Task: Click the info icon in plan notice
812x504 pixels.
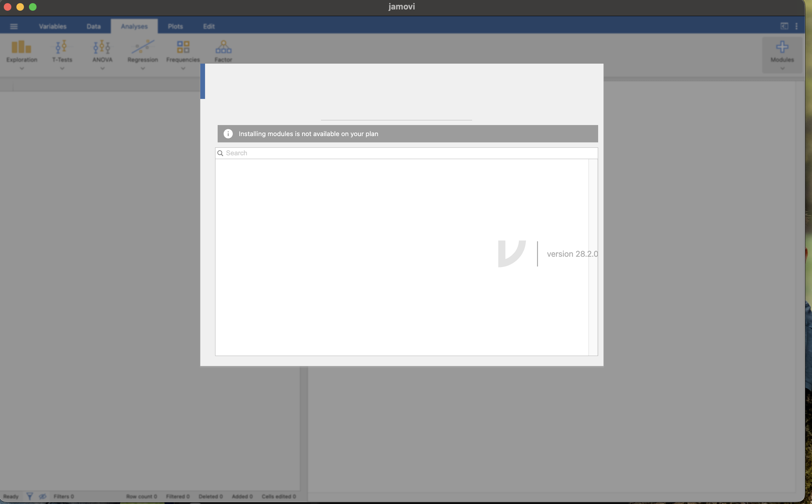Action: pos(228,134)
